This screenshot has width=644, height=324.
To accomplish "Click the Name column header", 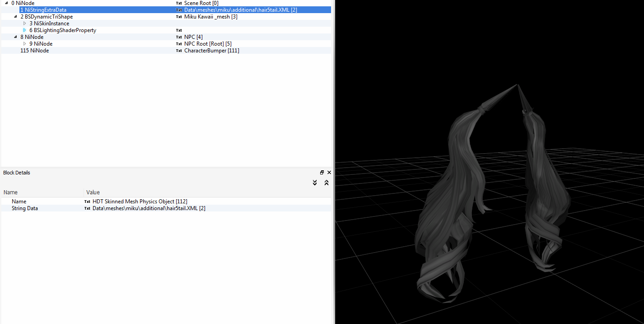I will click(x=10, y=193).
